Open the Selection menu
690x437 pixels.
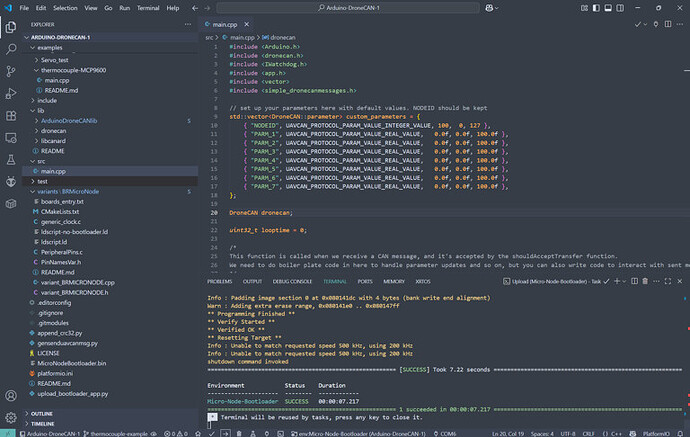click(x=65, y=8)
